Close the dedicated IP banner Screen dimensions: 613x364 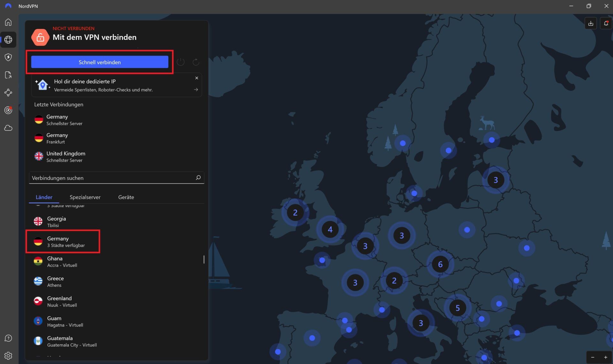click(x=197, y=78)
